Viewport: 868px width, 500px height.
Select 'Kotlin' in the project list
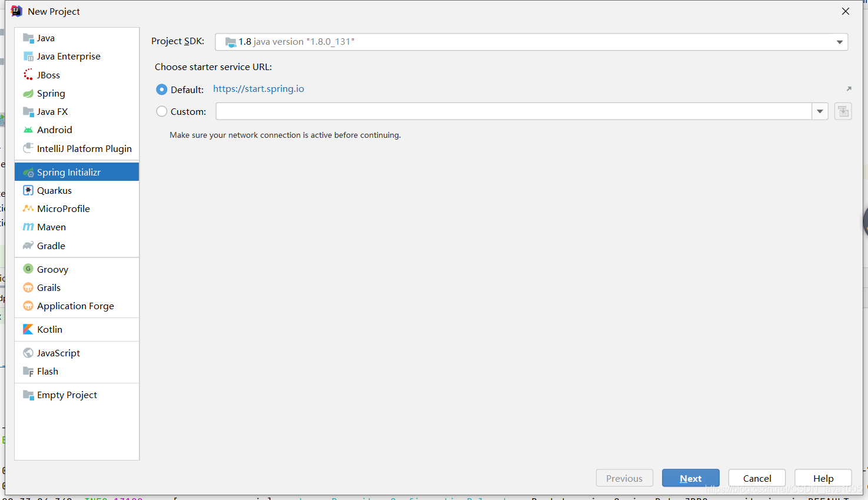coord(49,329)
